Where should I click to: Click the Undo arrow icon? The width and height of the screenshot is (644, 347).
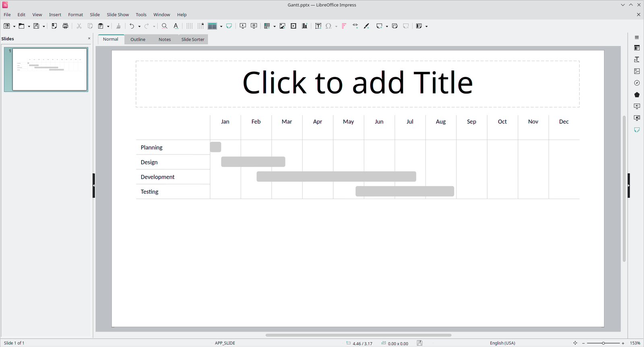[x=132, y=26]
